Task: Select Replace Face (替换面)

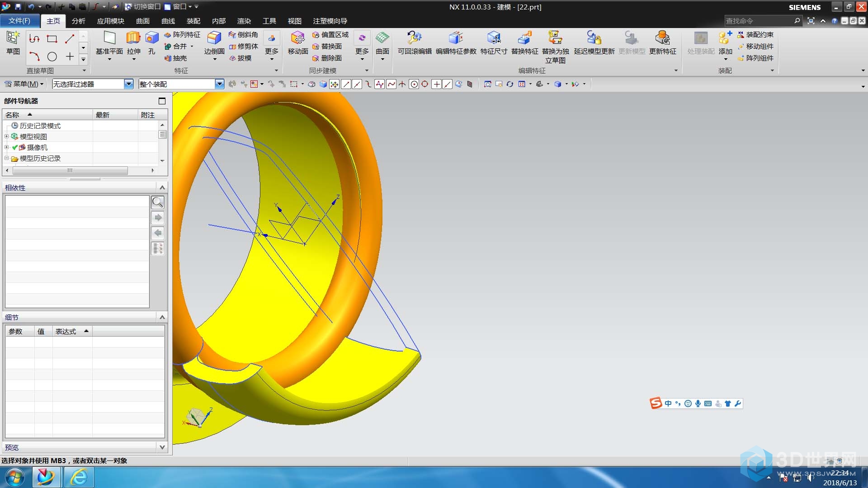Action: (x=327, y=47)
